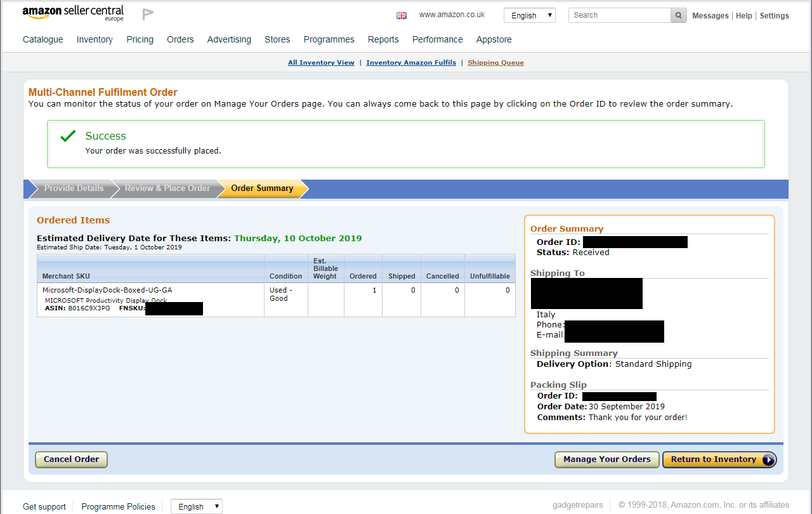The height and width of the screenshot is (514, 812).
Task: Click the Thank you for your order comment
Action: 638,418
